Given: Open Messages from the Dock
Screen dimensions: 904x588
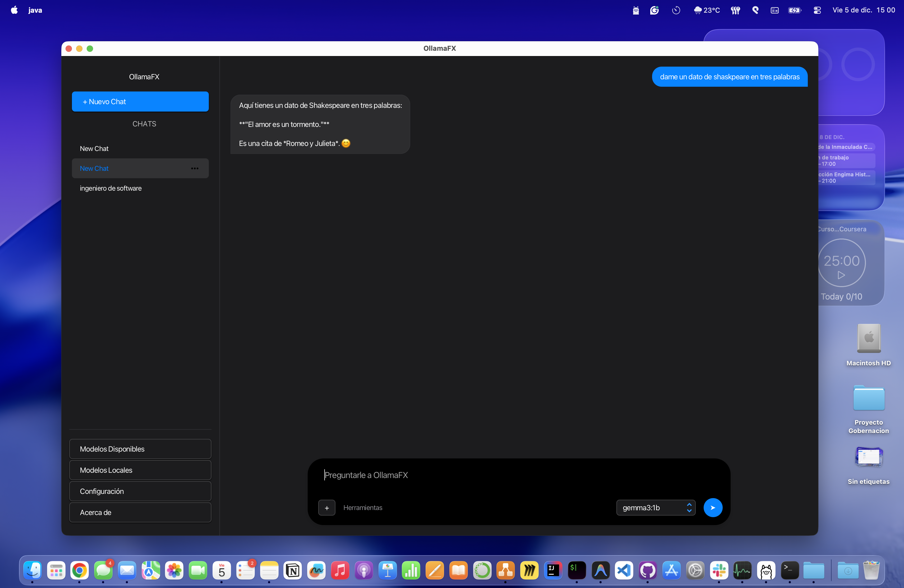Looking at the screenshot, I should click(103, 571).
